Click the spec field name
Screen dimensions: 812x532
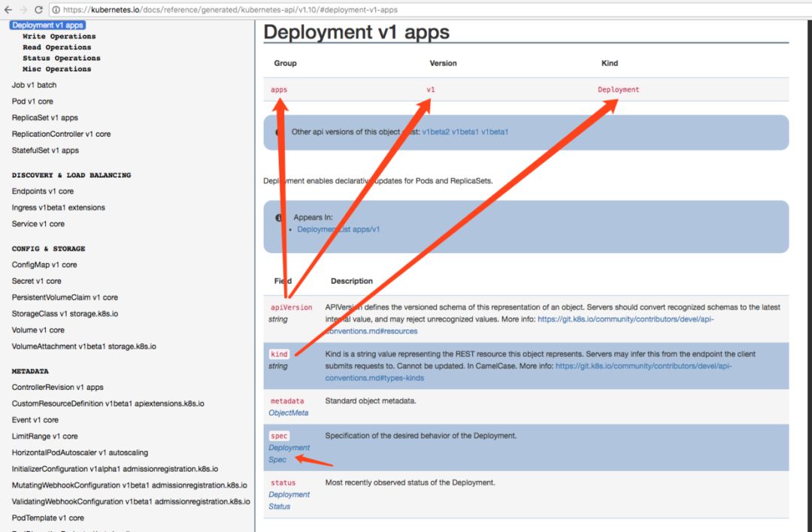(x=279, y=436)
